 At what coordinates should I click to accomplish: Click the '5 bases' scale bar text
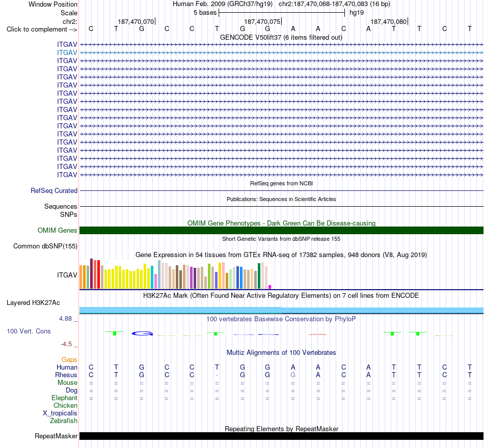[x=205, y=13]
